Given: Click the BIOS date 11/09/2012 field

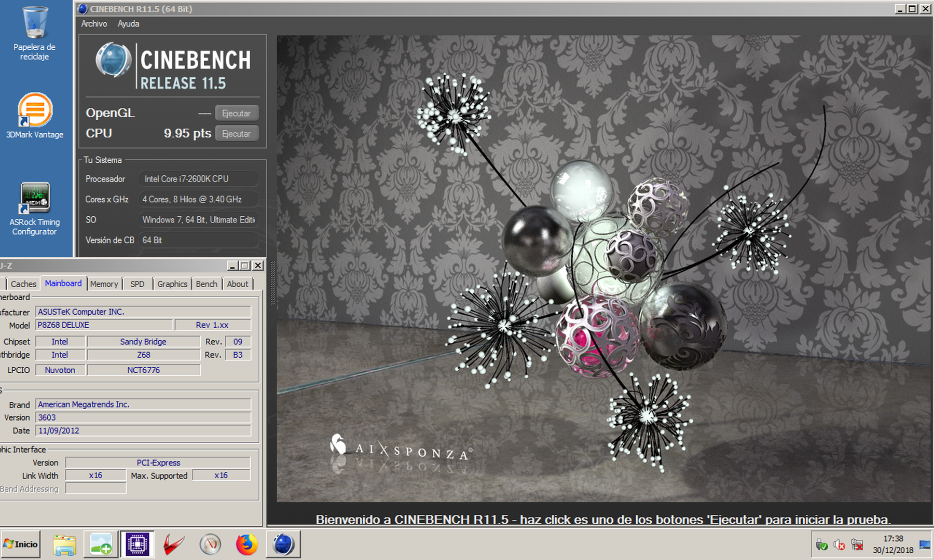Looking at the screenshot, I should click(x=143, y=430).
